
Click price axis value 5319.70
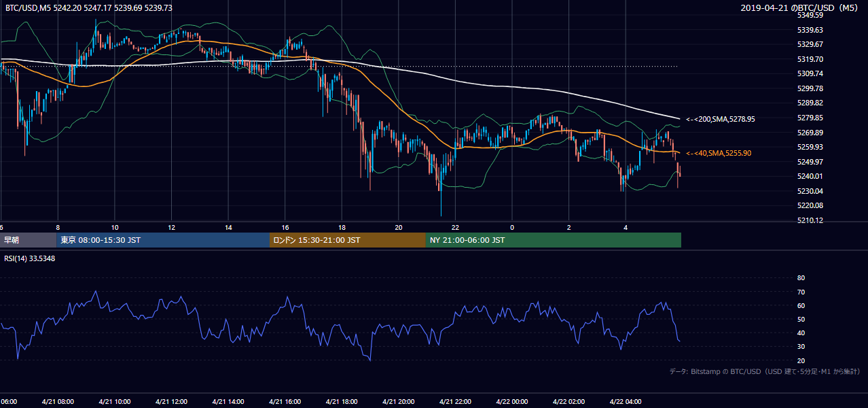tap(810, 59)
